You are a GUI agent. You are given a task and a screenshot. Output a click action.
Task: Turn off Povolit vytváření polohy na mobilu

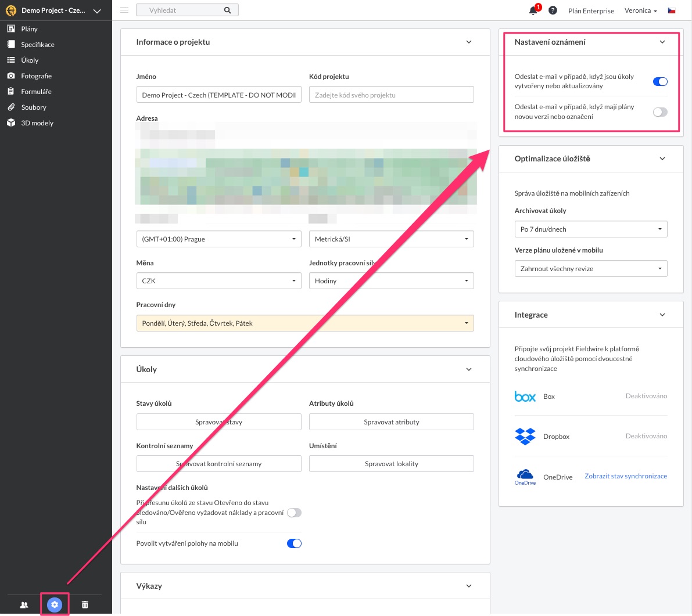[294, 543]
